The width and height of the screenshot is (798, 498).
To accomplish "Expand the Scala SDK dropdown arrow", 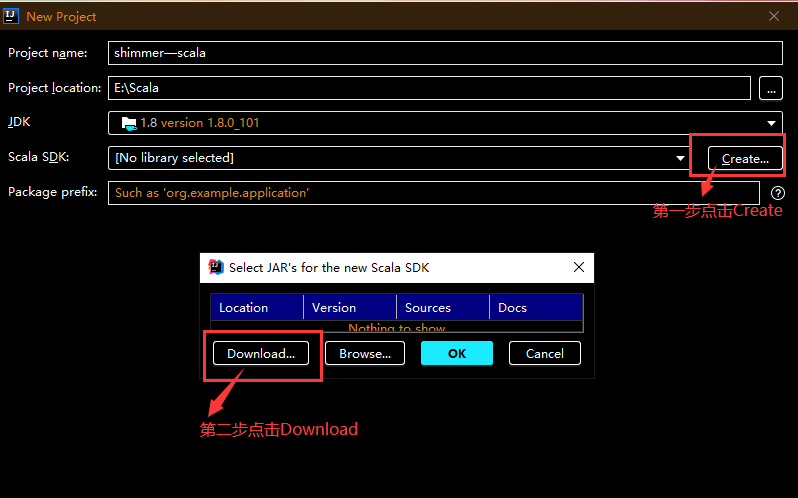I will (x=680, y=158).
